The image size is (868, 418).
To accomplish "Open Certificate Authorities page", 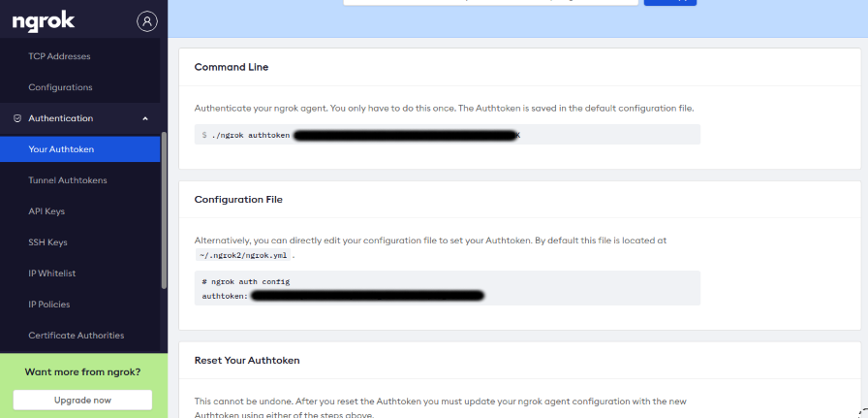I will (x=77, y=336).
